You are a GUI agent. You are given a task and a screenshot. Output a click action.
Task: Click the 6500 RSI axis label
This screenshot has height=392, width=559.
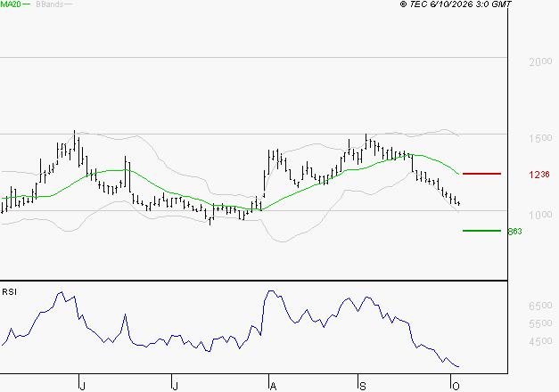[x=540, y=306]
